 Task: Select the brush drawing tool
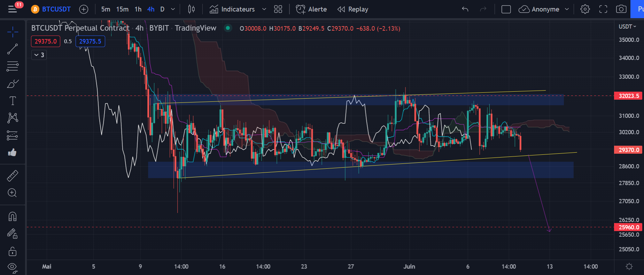coord(13,84)
